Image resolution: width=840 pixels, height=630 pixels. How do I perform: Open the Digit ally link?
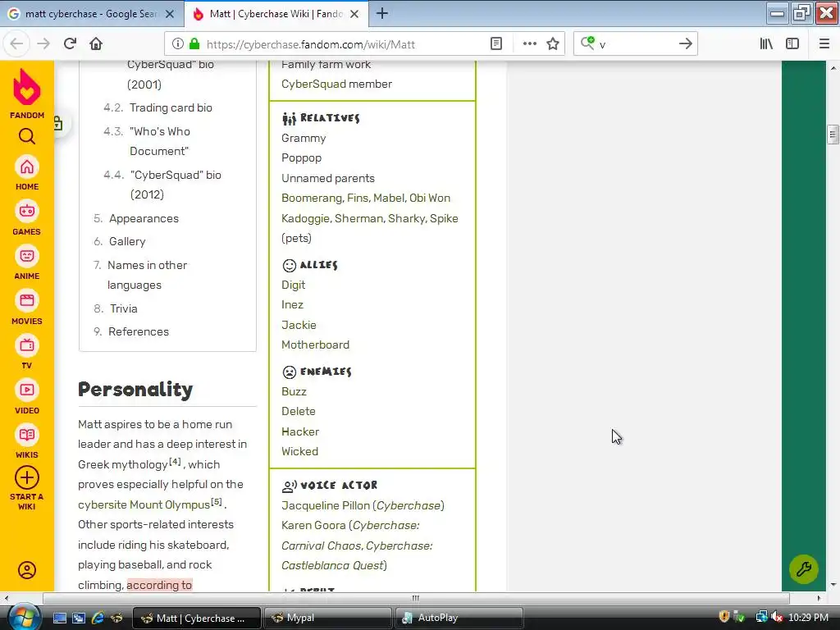coord(294,285)
